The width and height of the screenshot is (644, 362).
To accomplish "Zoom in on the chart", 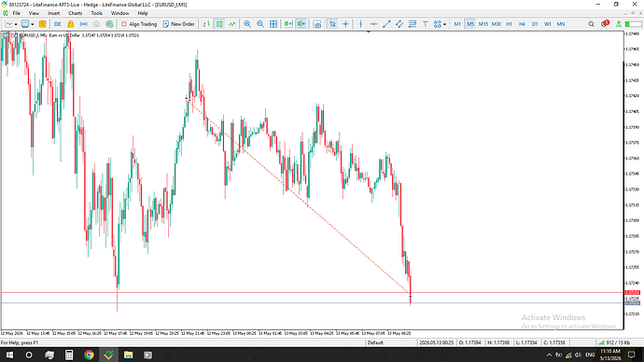I will 247,24.
